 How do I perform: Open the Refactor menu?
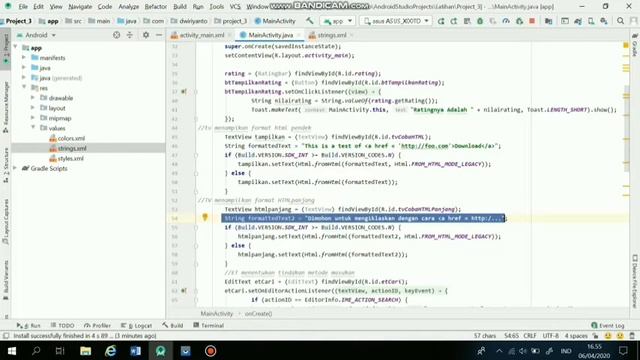point(156,7)
